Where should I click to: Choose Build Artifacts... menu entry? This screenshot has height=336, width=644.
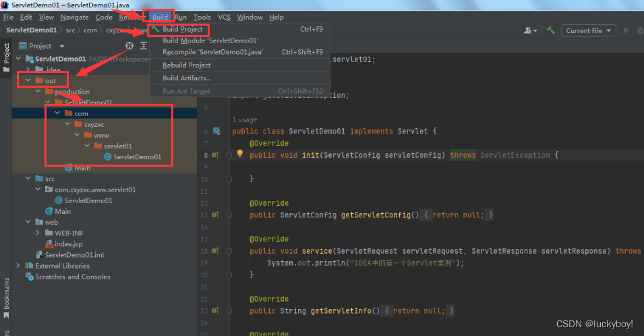point(239,78)
